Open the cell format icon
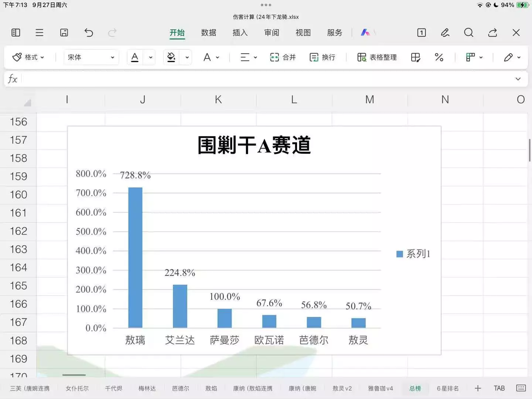 [x=416, y=57]
